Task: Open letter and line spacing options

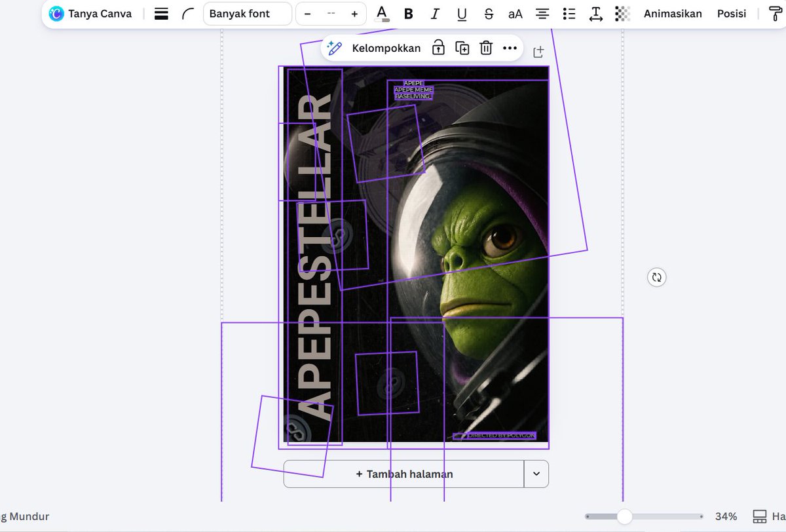Action: coord(596,14)
